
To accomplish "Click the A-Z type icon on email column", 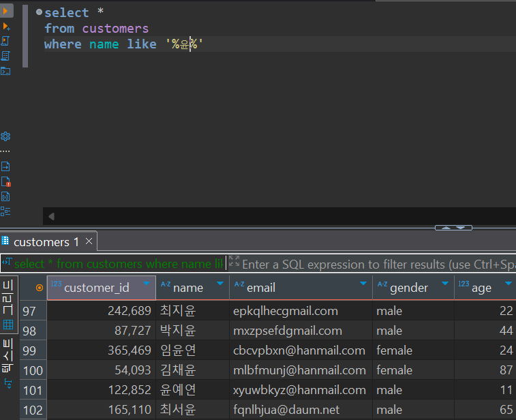I will 239,284.
